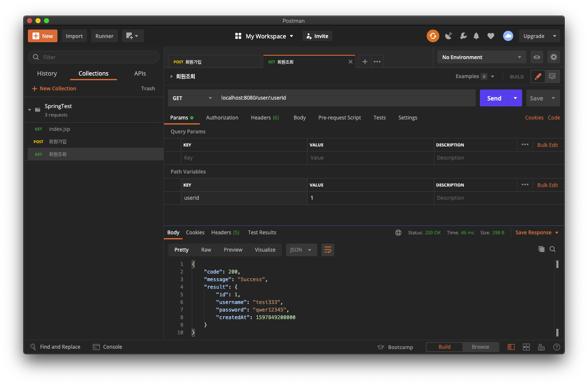Open the Pre-request Script tab
This screenshot has height=385, width=588.
(x=340, y=118)
